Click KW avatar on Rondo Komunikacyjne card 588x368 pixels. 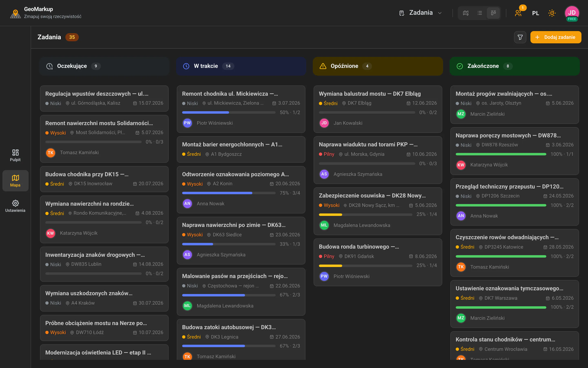51,233
